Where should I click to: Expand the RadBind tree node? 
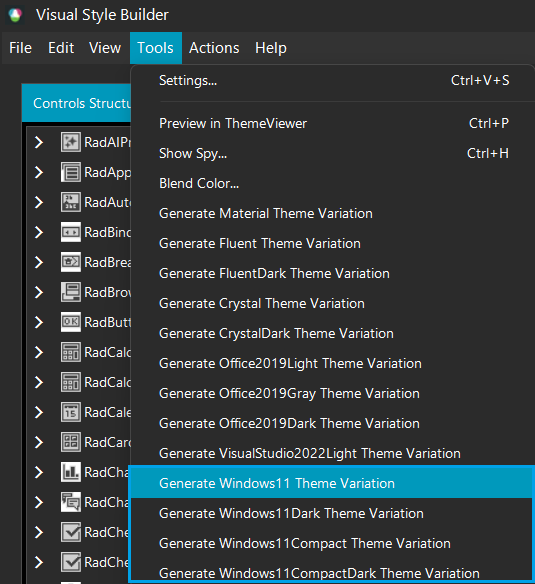(39, 232)
